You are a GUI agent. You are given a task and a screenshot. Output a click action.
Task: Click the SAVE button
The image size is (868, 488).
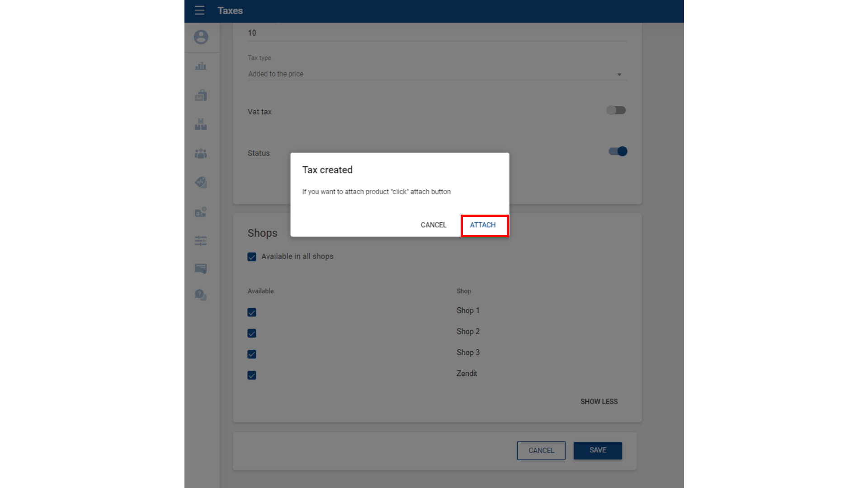pos(598,450)
